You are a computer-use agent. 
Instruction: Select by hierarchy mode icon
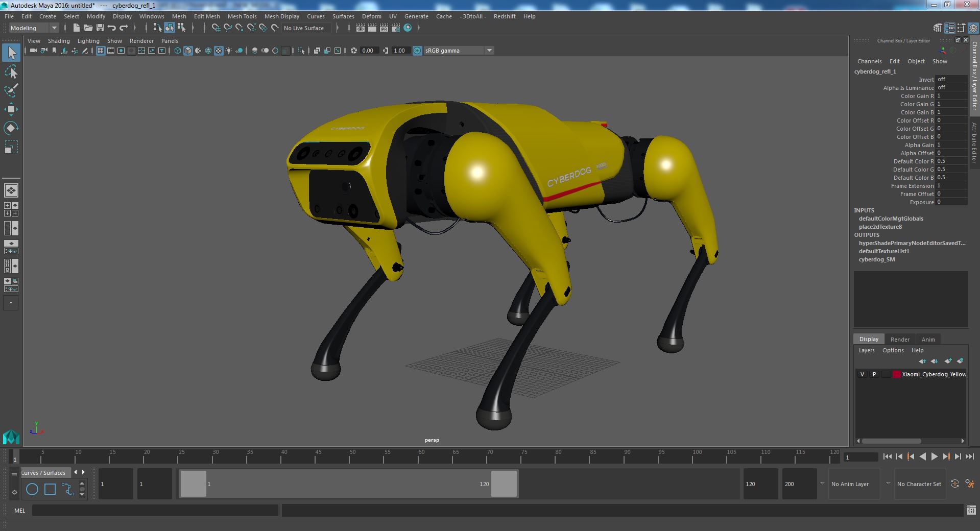tap(157, 28)
